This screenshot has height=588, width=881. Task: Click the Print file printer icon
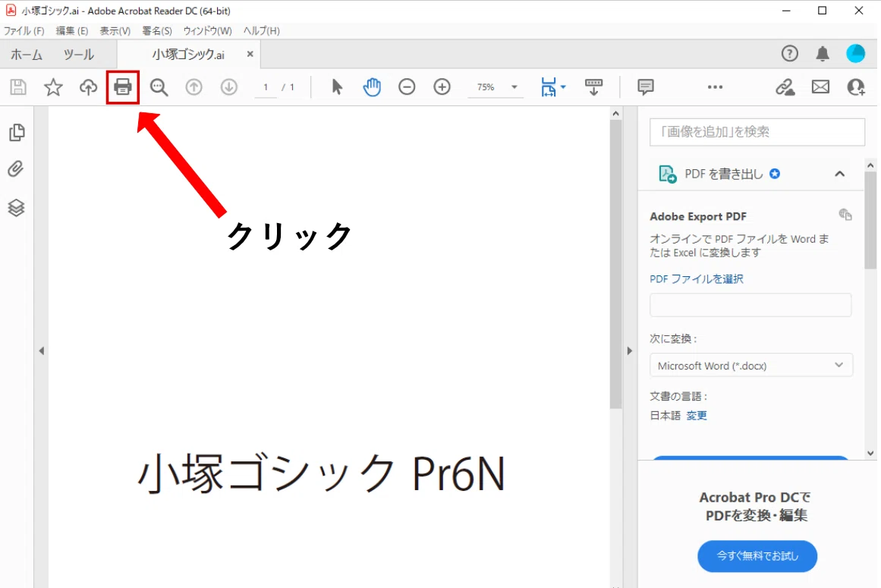point(122,87)
